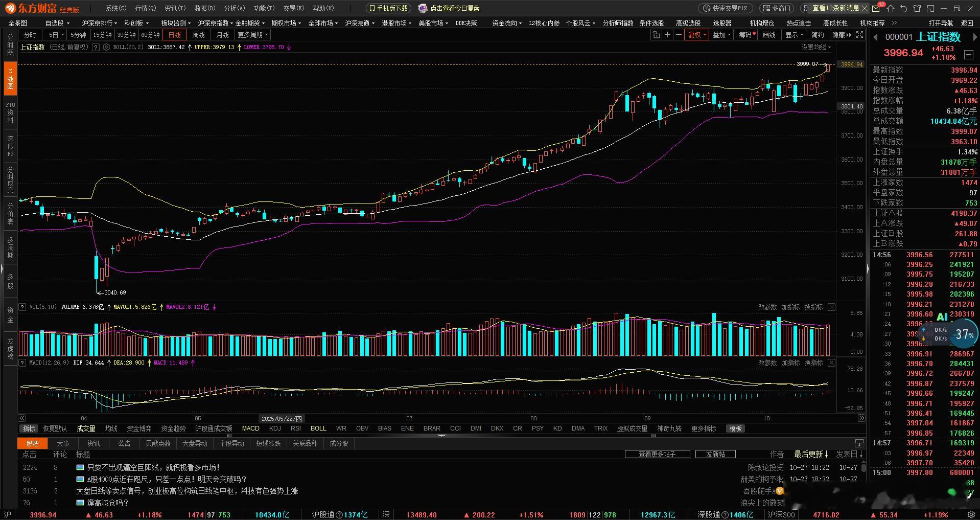Toggle the 简约 simple mode
The width and height of the screenshot is (980, 520).
[818, 35]
